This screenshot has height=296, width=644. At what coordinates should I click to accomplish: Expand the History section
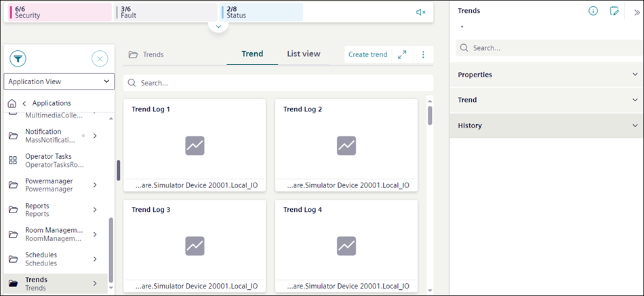[546, 126]
